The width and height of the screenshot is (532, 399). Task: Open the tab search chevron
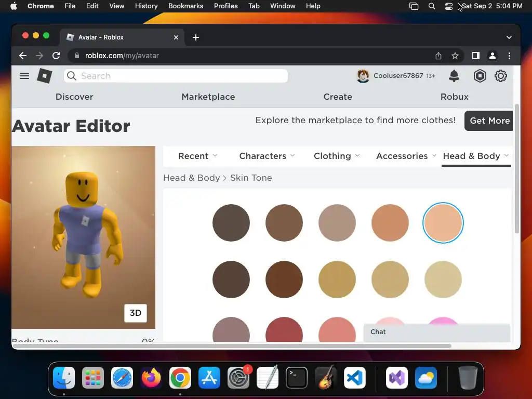point(509,37)
